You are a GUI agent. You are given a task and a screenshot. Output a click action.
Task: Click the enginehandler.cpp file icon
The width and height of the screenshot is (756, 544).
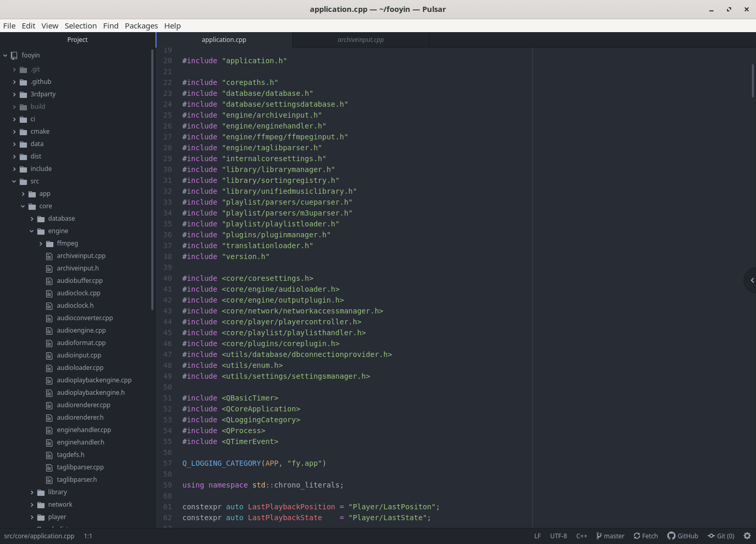(49, 430)
